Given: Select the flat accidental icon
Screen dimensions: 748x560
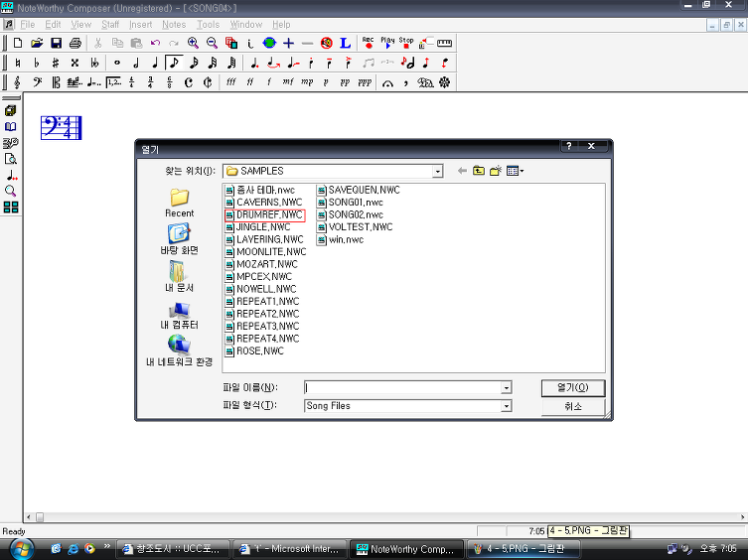Looking at the screenshot, I should [37, 63].
